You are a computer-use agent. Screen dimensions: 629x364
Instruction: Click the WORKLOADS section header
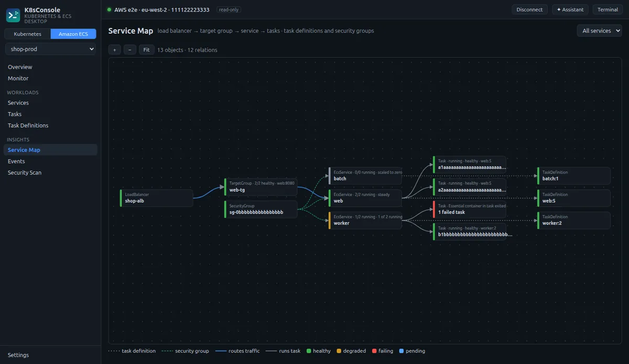pos(23,93)
